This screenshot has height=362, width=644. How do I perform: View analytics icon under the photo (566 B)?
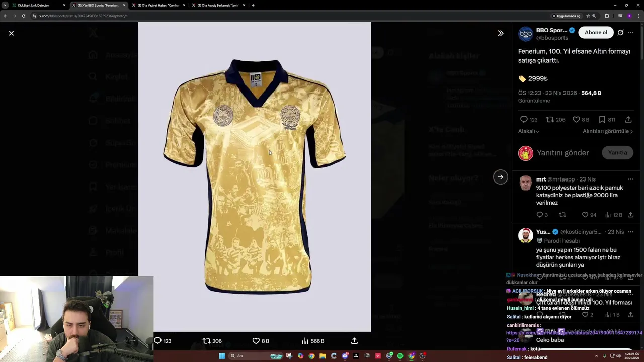(x=305, y=341)
